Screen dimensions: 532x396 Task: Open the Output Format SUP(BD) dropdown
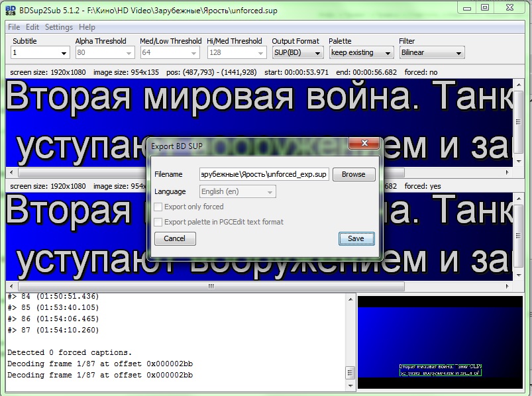297,53
